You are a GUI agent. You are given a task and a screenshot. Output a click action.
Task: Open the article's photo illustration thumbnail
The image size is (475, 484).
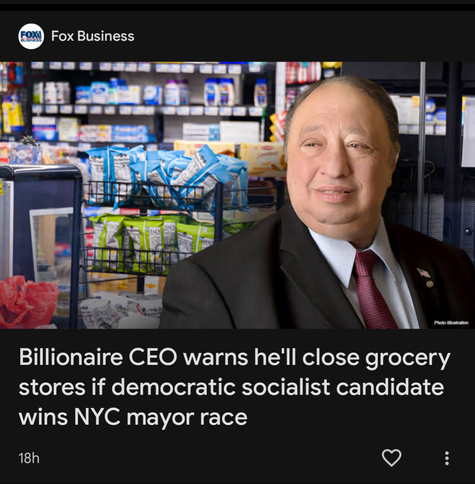coord(237,195)
